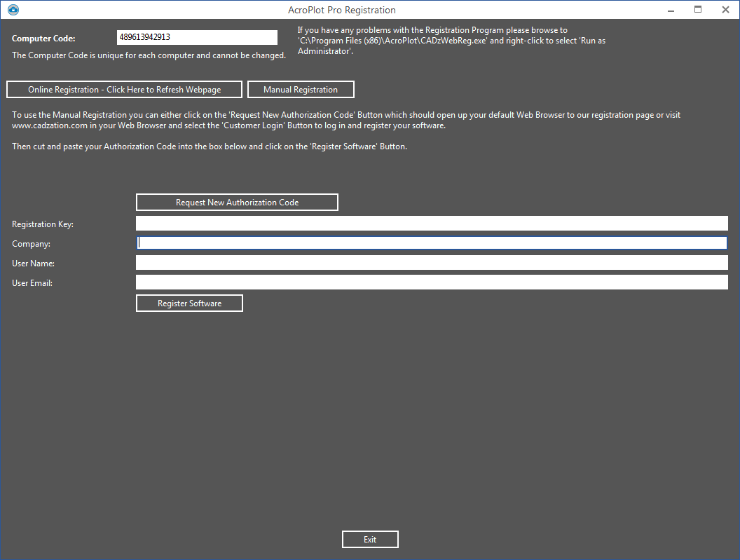
Task: Click the 'www.cadzation.com' text in instructions
Action: (50, 125)
